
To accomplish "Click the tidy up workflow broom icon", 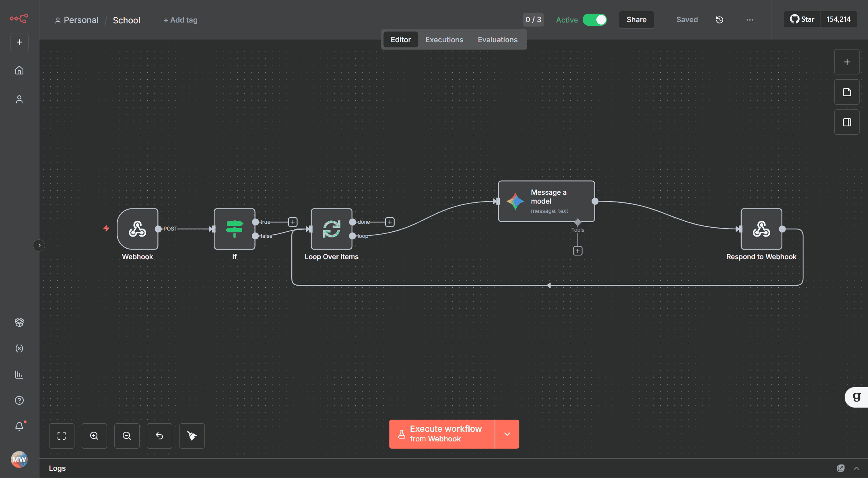I will [x=192, y=436].
